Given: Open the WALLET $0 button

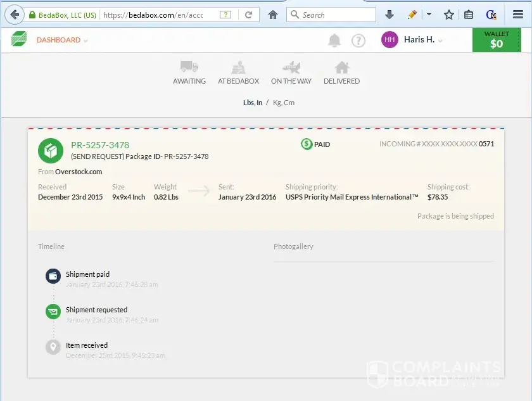Looking at the screenshot, I should pos(497,40).
